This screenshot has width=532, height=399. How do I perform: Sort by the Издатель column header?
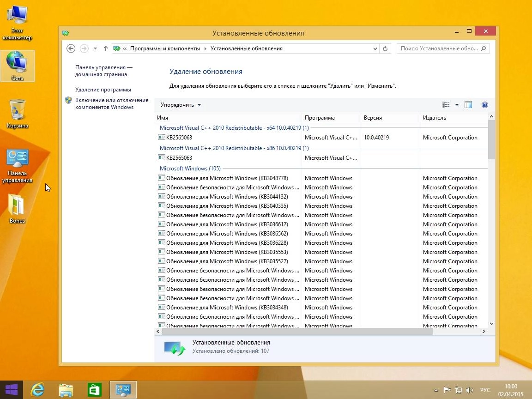453,118
